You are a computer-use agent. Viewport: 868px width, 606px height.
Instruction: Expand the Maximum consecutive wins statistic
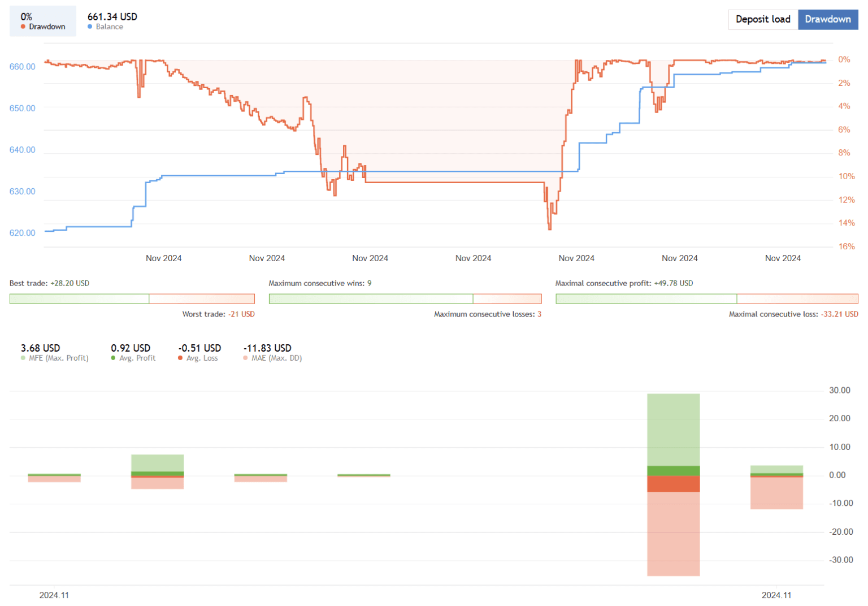click(320, 283)
